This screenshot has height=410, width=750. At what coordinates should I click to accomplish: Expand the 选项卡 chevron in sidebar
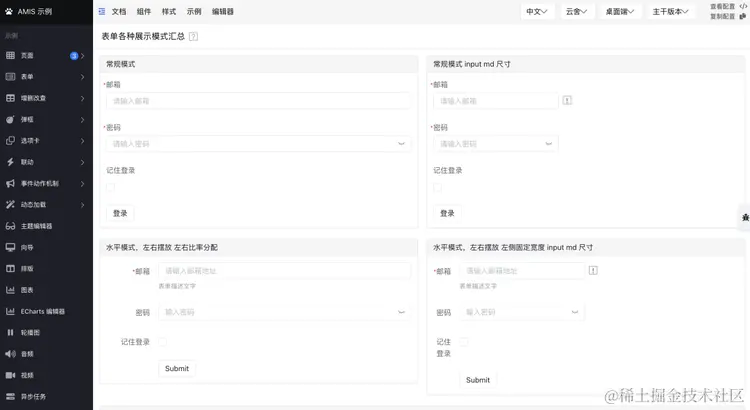coord(82,141)
